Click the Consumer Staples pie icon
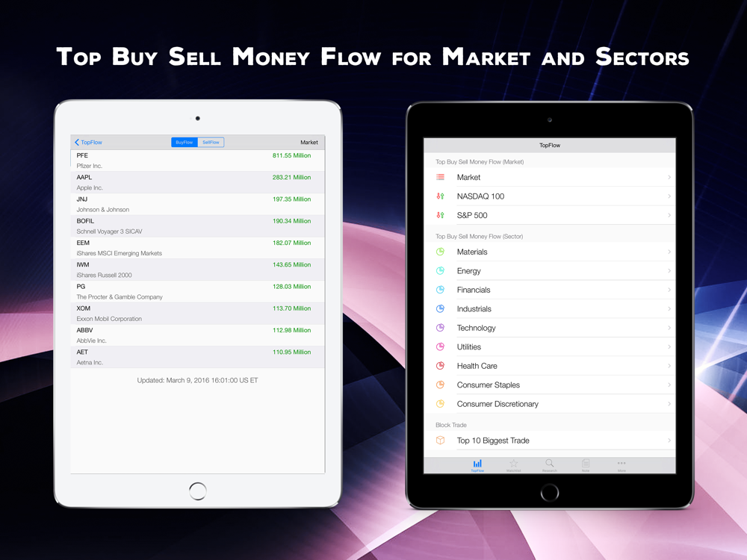Image resolution: width=747 pixels, height=560 pixels. 440,385
